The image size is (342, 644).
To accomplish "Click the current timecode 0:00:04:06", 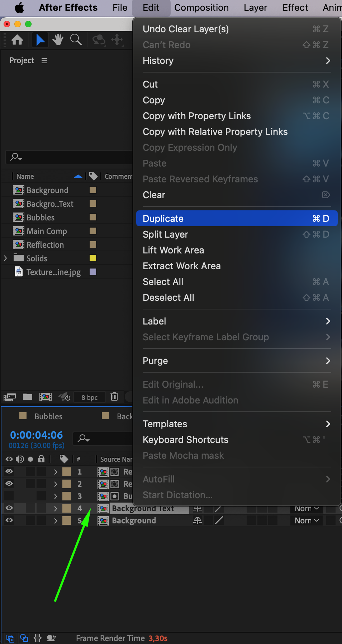I will tap(37, 435).
